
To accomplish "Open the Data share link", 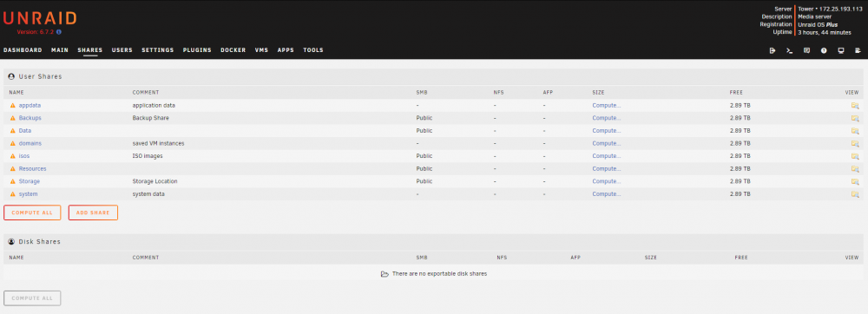I will [25, 130].
